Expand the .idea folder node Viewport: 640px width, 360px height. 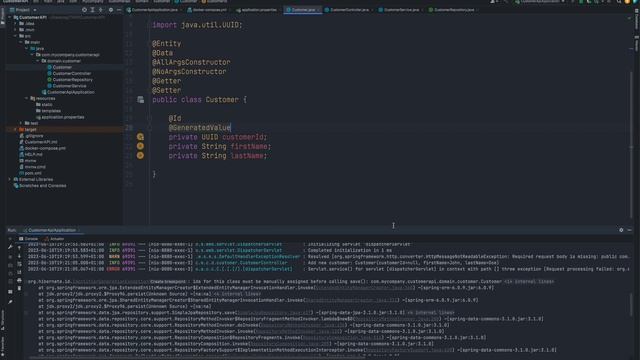(16, 24)
